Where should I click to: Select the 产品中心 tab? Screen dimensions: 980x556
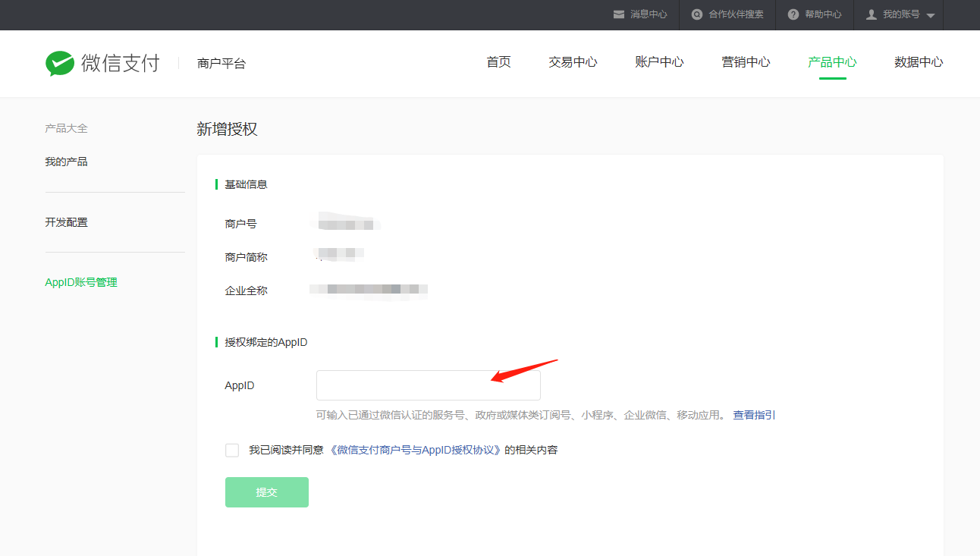832,62
